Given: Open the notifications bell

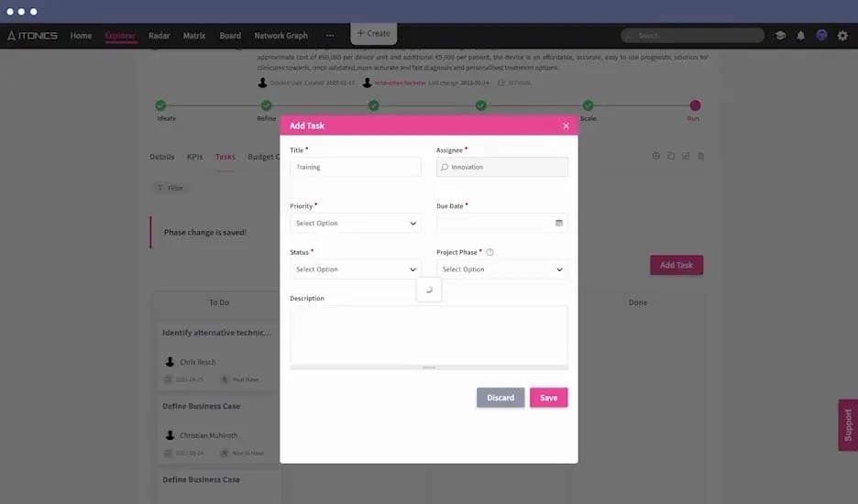Looking at the screenshot, I should point(800,36).
